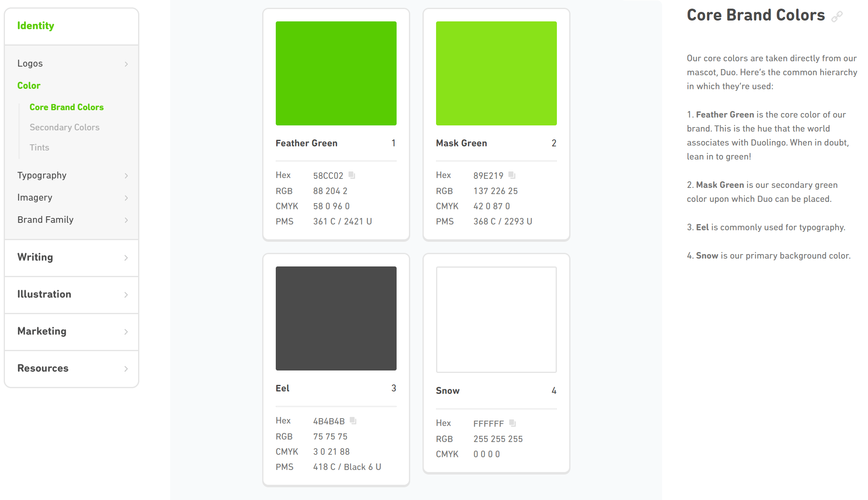This screenshot has height=500, width=868.
Task: Click the Mask Green color swatch
Action: pos(496,73)
